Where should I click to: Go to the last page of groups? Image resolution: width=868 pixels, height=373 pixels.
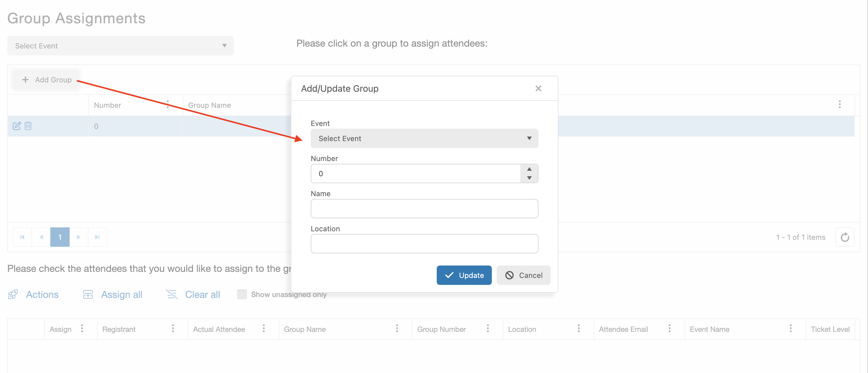click(x=98, y=237)
